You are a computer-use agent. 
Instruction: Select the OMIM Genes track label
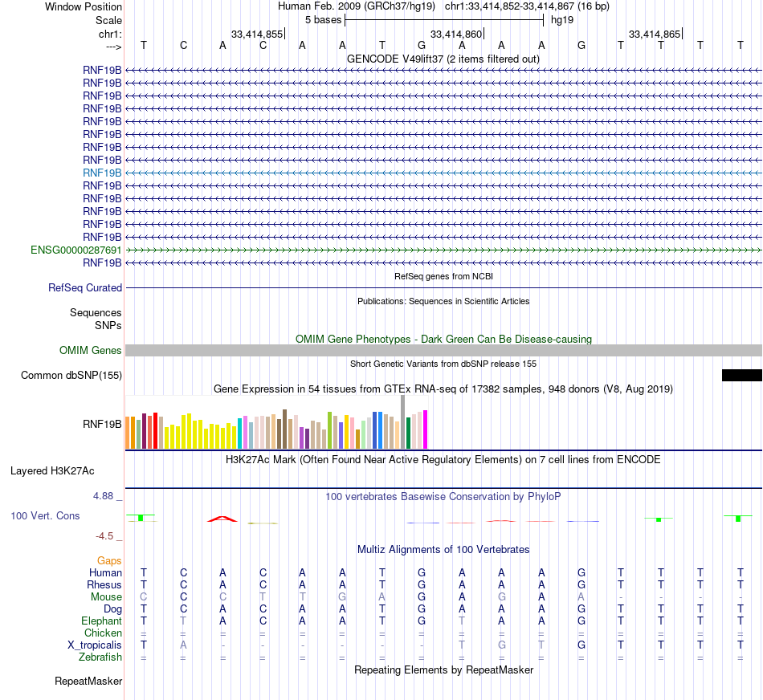point(90,350)
